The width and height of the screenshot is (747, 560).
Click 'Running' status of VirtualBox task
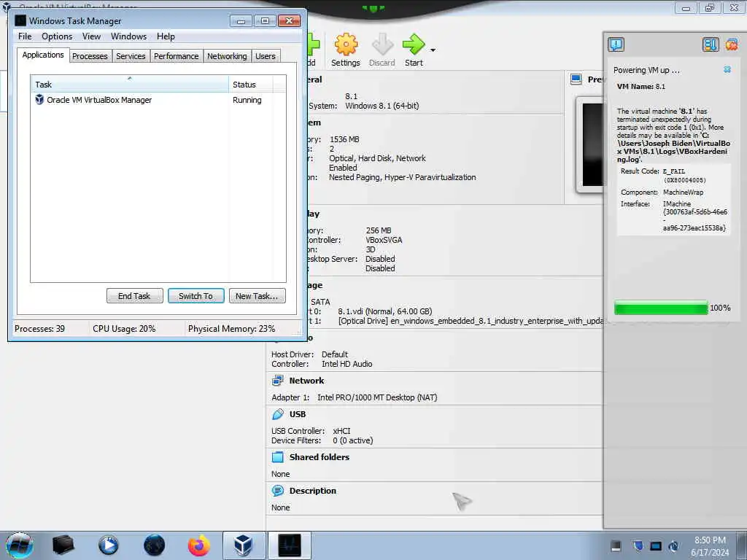click(x=247, y=100)
